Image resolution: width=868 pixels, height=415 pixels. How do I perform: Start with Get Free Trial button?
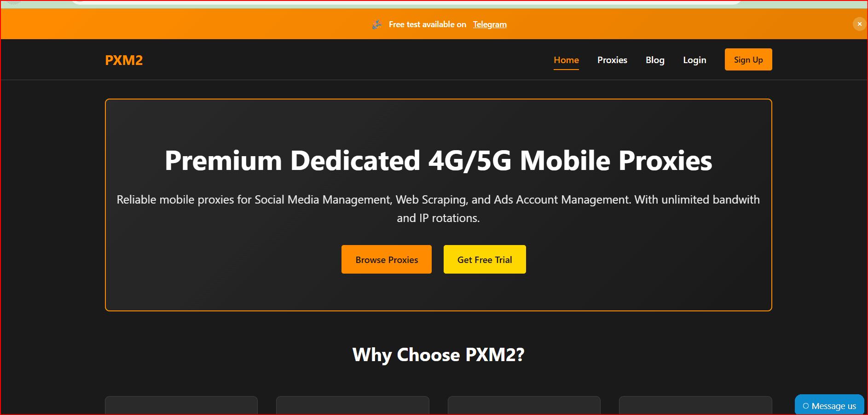pyautogui.click(x=485, y=259)
